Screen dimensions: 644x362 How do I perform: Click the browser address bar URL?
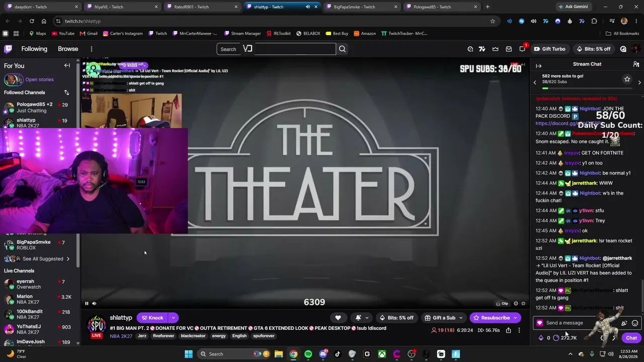click(83, 21)
